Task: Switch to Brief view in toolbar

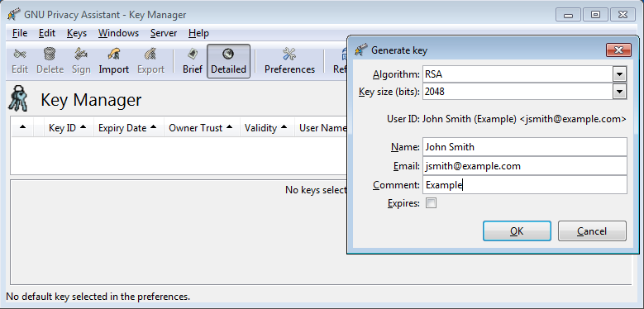Action: point(193,61)
